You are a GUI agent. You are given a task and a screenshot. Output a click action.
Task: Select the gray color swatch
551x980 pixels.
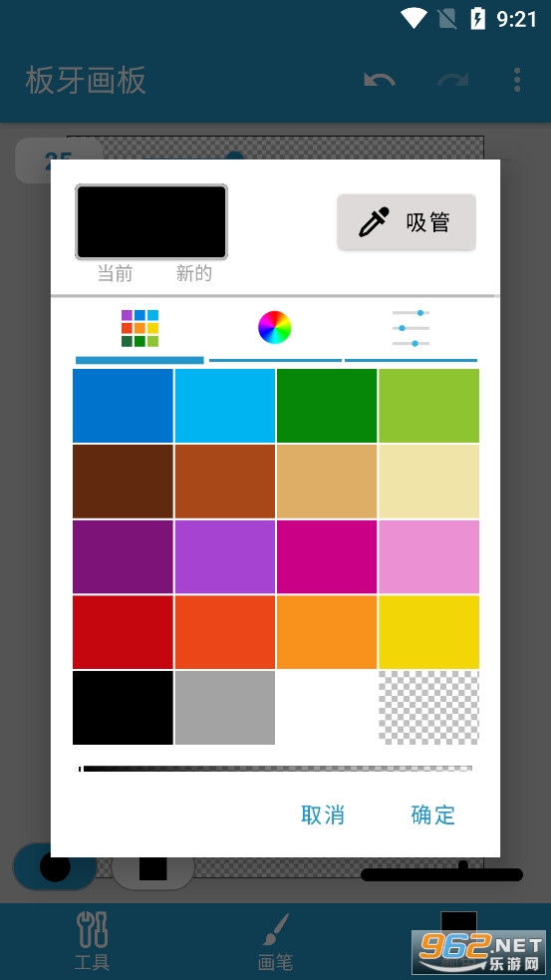[x=225, y=708]
